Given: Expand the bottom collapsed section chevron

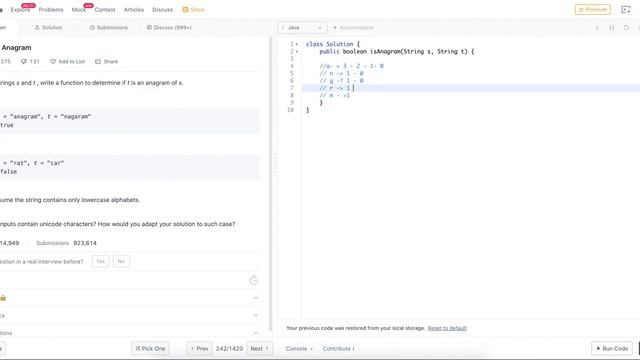Looking at the screenshot, I should click(256, 333).
